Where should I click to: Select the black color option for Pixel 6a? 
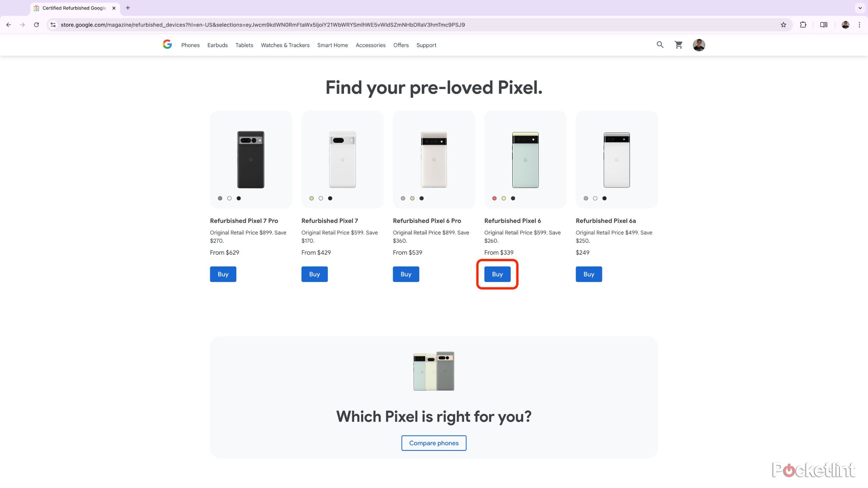[604, 198]
